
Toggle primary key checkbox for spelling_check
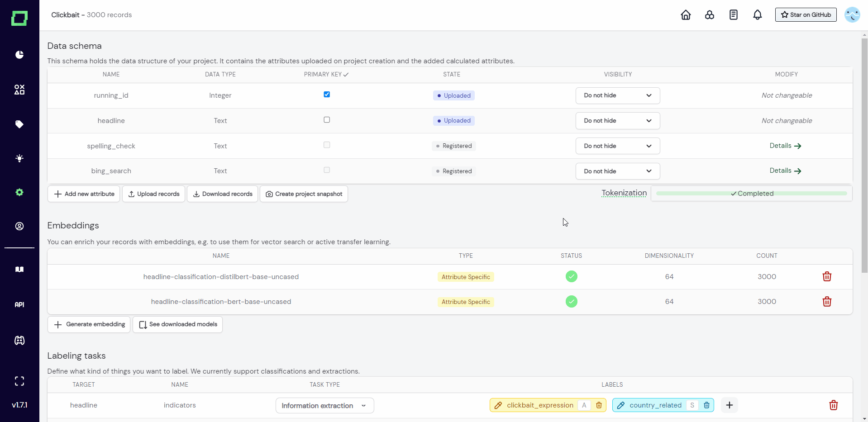[x=327, y=145]
